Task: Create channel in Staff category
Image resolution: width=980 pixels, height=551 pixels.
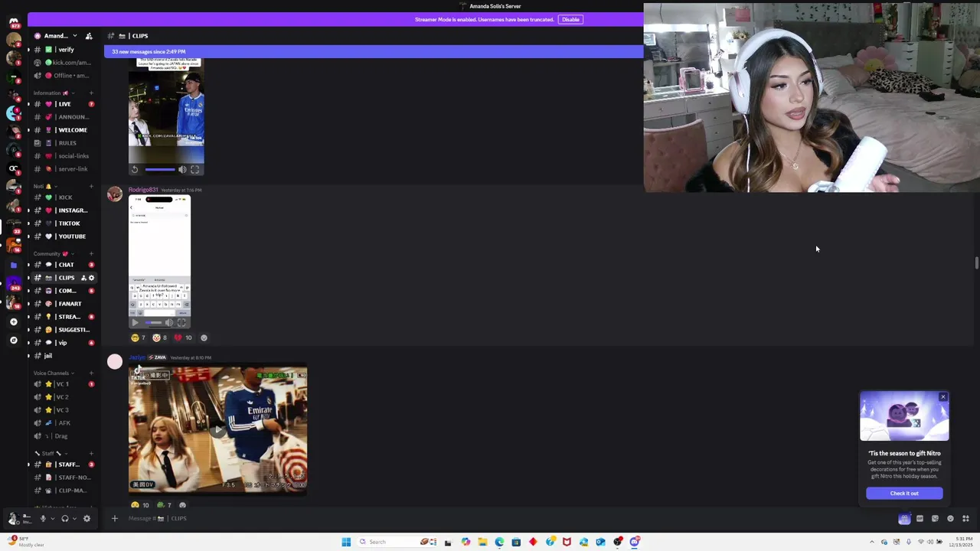Action: pyautogui.click(x=91, y=453)
